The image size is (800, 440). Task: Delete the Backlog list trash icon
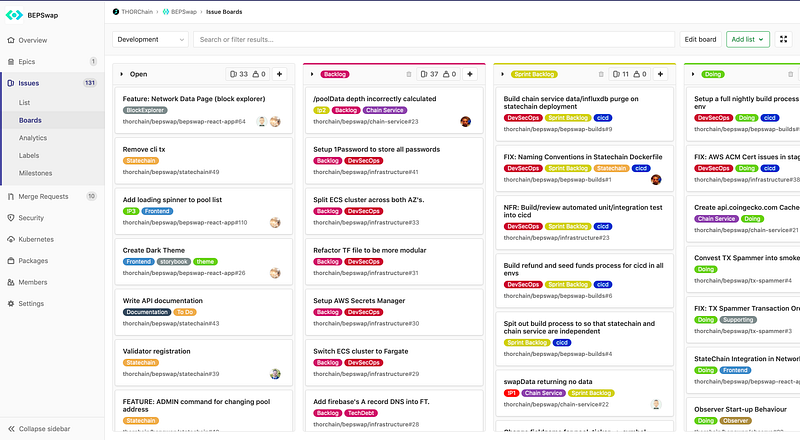(409, 75)
